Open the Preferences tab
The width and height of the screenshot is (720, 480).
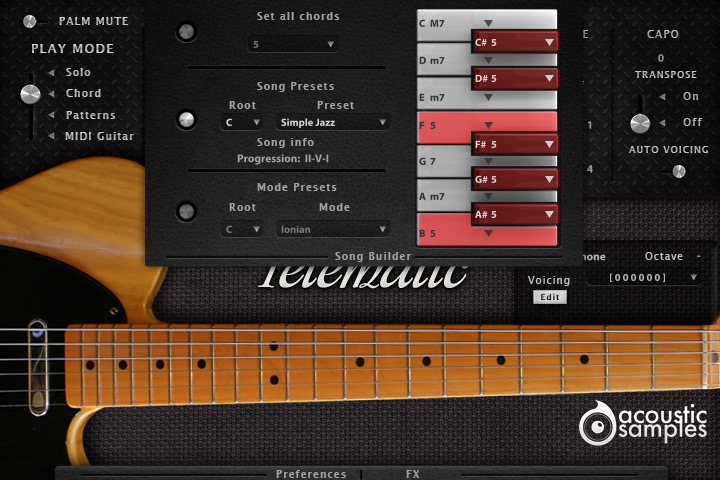pos(311,474)
